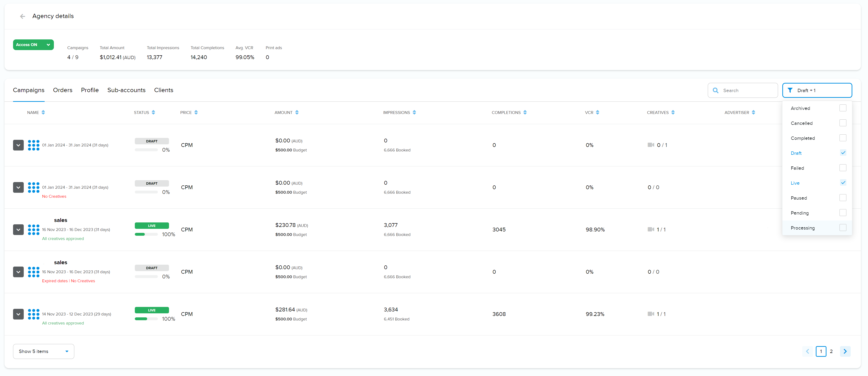Screen dimensions: 868x376
Task: Uncheck the Draft filter checkbox
Action: click(843, 153)
